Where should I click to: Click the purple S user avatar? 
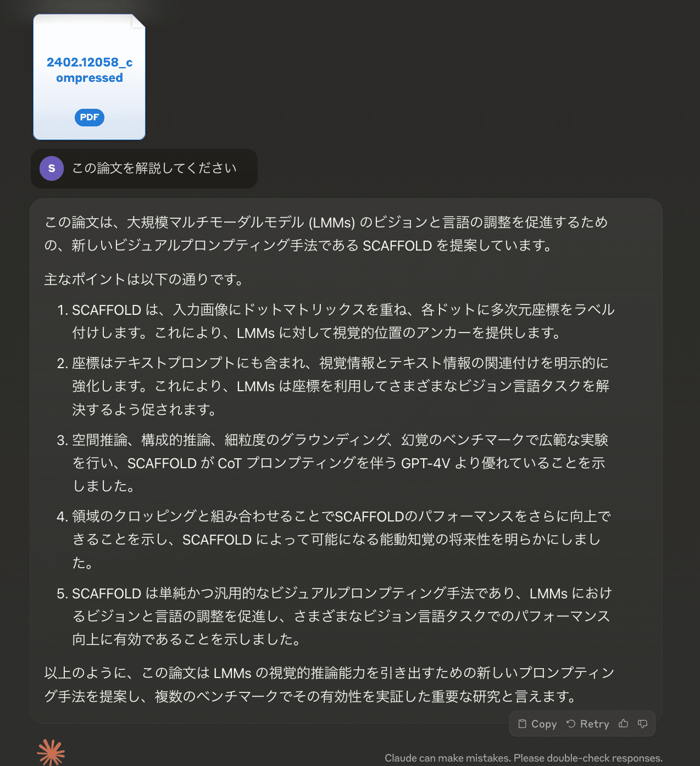point(52,168)
